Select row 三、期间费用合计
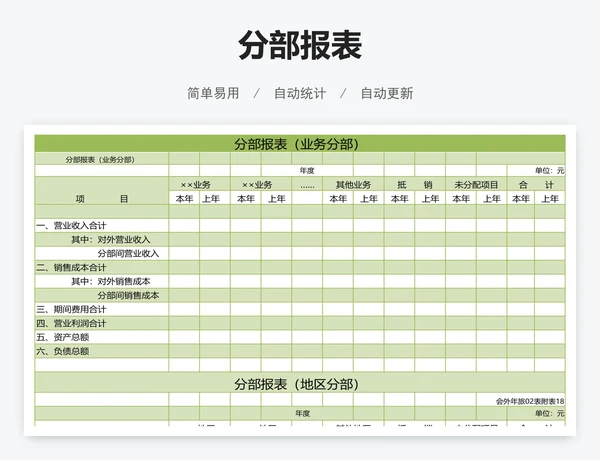600x460 pixels. tap(300, 309)
